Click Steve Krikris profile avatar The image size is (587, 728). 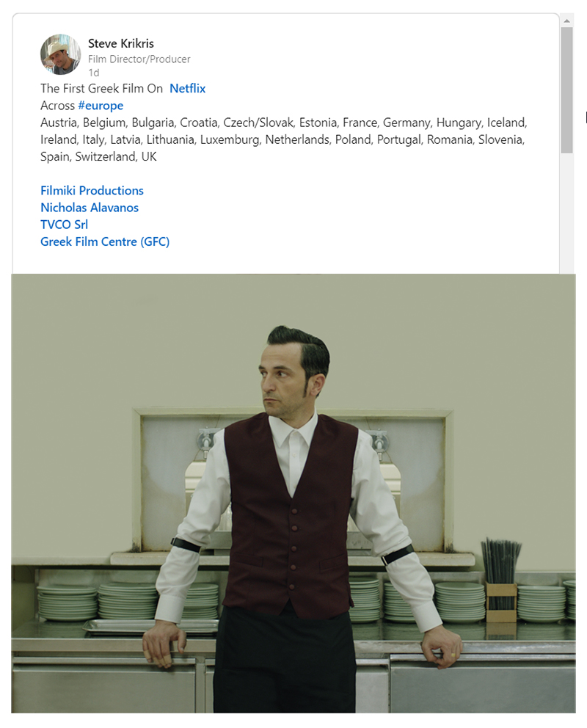pyautogui.click(x=60, y=54)
